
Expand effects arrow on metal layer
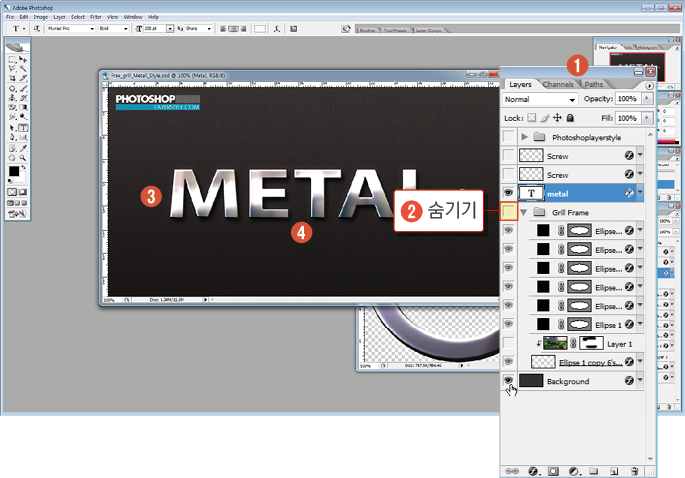pos(640,192)
